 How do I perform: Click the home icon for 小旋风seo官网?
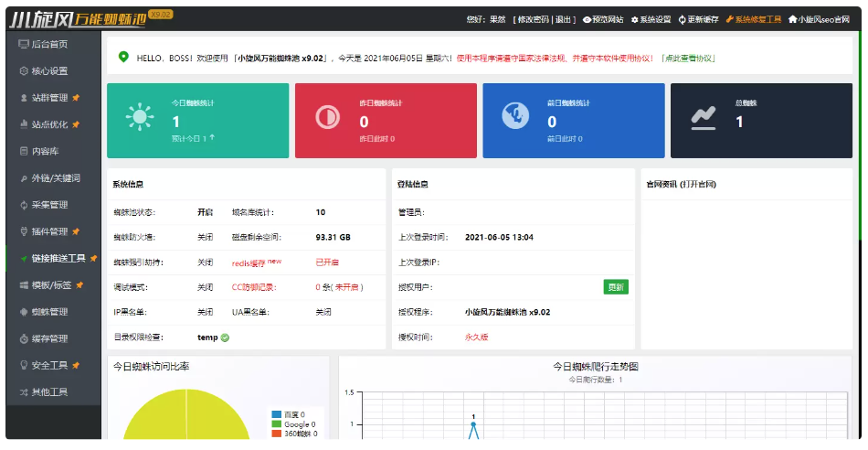coord(793,19)
